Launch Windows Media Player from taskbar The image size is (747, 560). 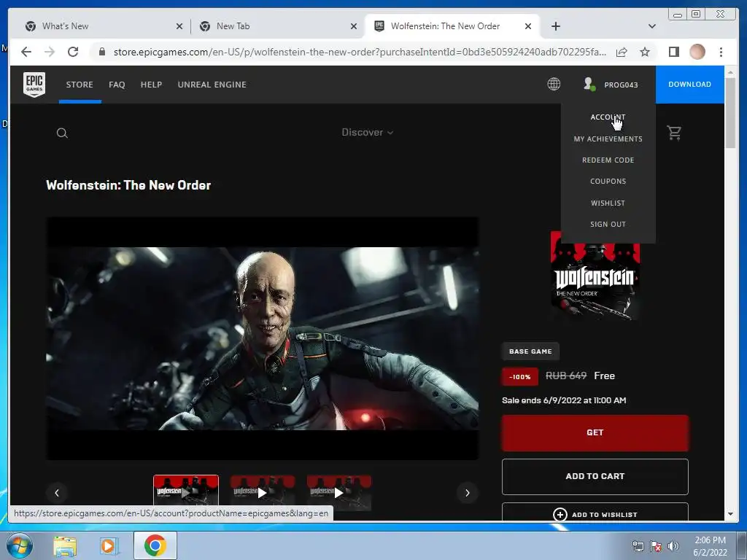click(x=109, y=545)
